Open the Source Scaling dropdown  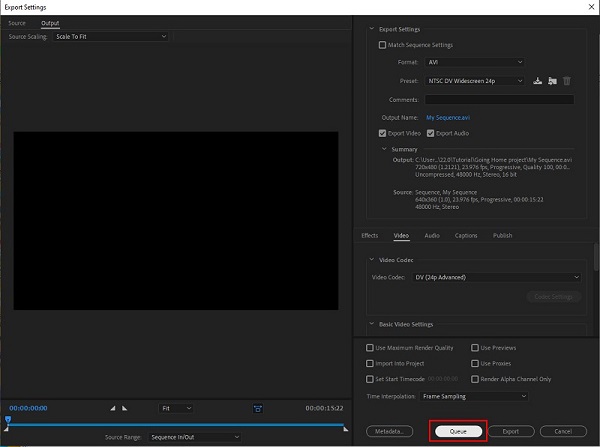(111, 36)
